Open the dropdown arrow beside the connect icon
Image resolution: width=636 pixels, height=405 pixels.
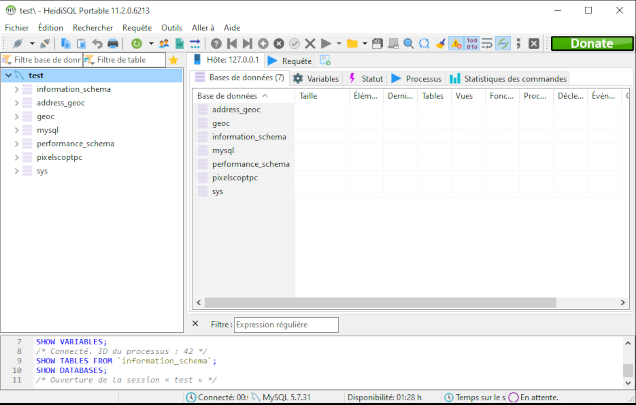[32, 43]
